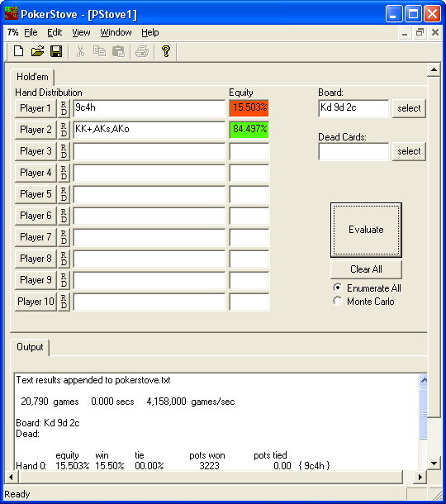Click the Player 8 button
The image size is (446, 504).
[36, 259]
